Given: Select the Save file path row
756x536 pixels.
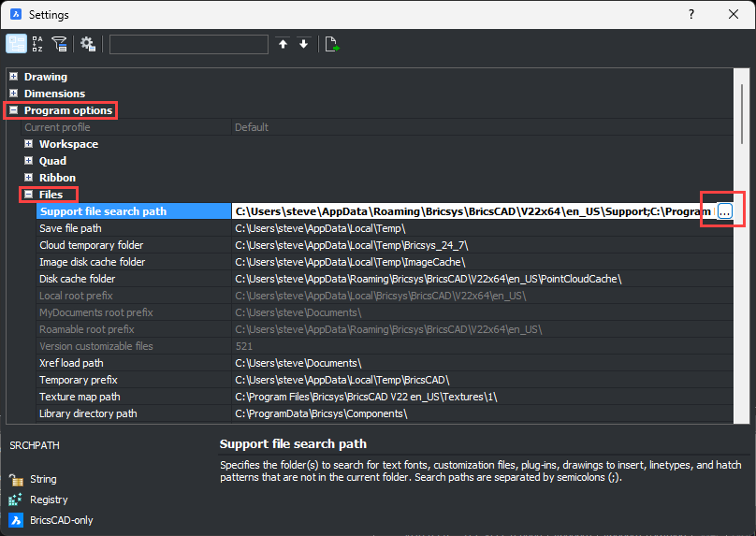Looking at the screenshot, I should pos(131,228).
